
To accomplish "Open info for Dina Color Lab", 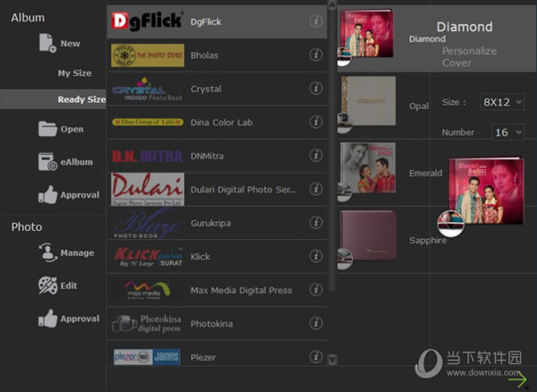I will [316, 122].
